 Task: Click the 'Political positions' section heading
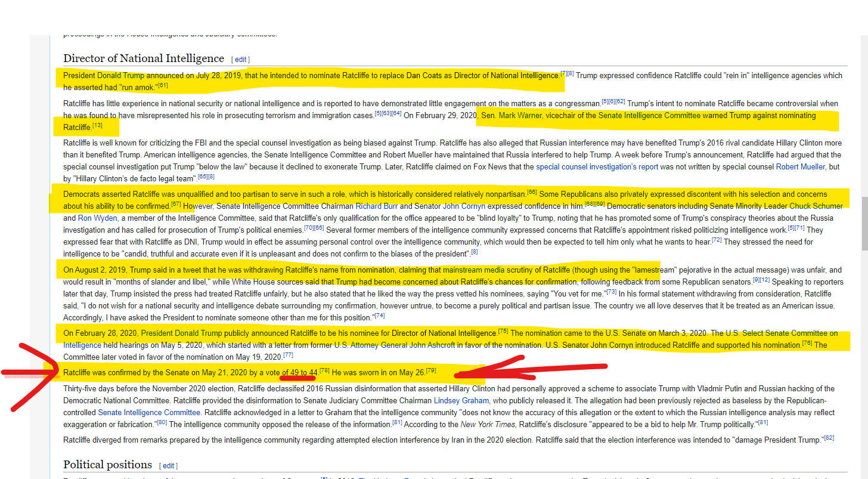108,465
